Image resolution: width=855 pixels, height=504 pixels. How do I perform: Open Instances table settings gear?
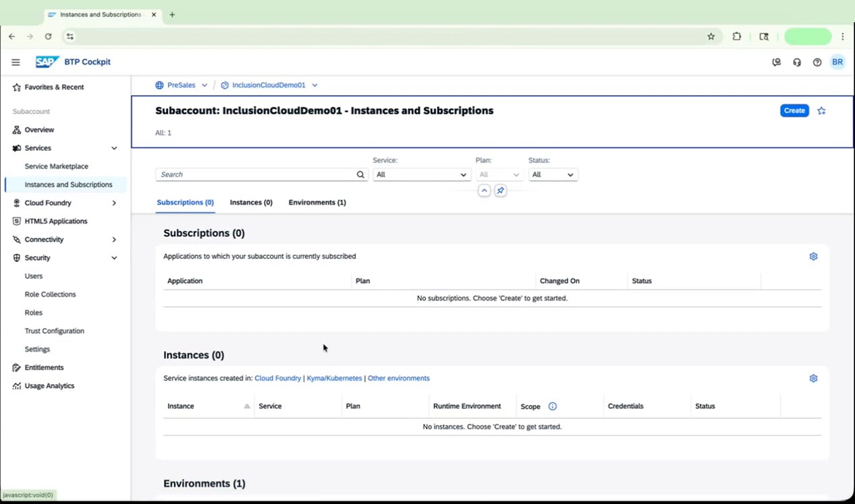(813, 379)
